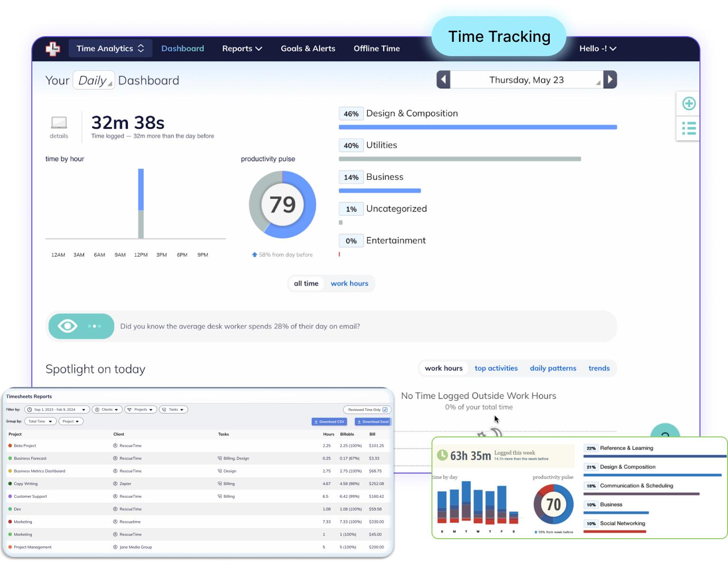Click the Reference & Learning category

click(x=626, y=448)
